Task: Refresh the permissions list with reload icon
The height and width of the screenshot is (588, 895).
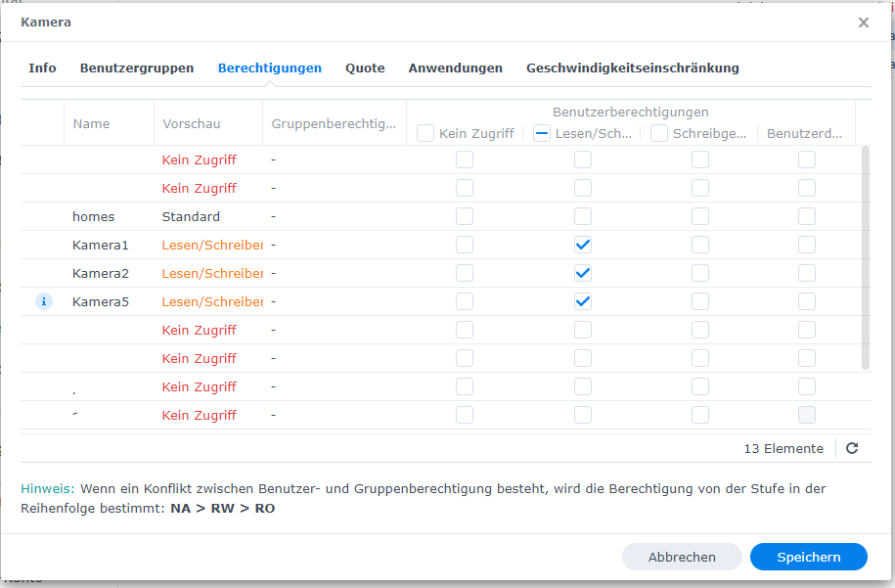Action: point(852,448)
